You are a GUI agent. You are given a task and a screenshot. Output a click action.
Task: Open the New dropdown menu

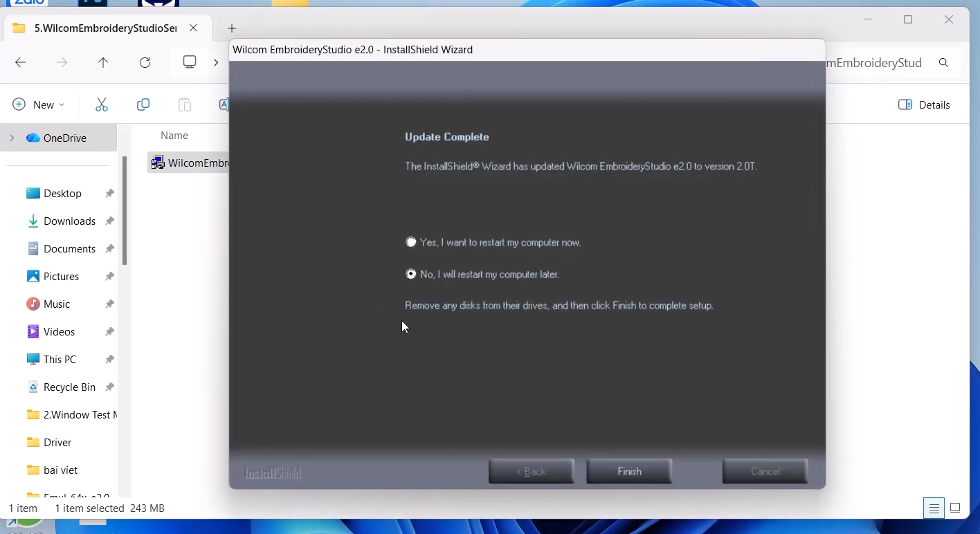39,105
